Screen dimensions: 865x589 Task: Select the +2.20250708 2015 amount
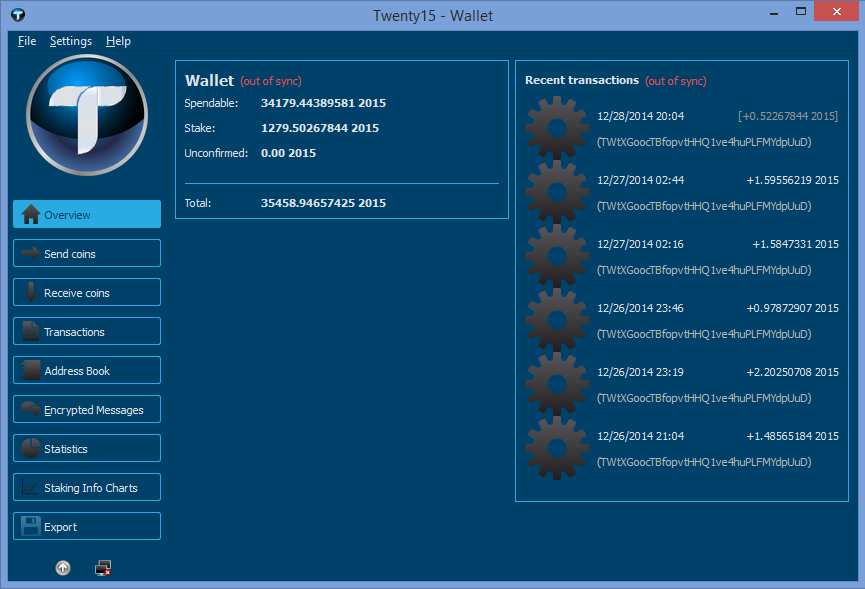[792, 372]
